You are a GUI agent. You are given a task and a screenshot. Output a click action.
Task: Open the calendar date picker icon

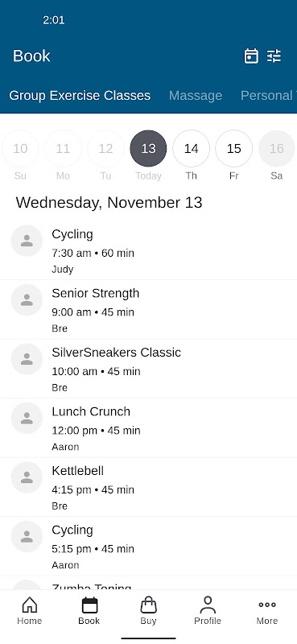point(251,56)
